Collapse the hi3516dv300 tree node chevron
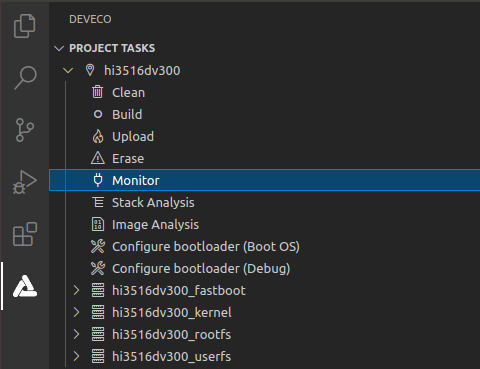Screen dimensions: 480x369 point(68,71)
